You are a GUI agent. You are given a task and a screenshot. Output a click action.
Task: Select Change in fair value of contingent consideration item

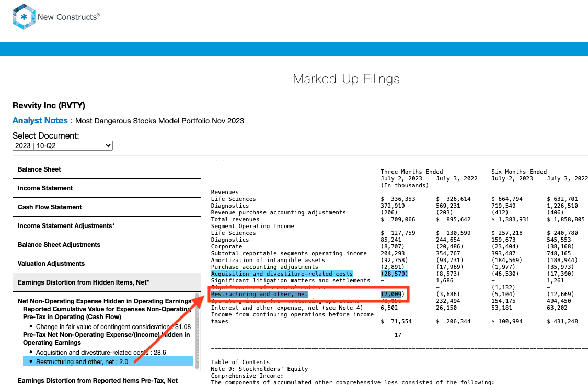point(113,327)
